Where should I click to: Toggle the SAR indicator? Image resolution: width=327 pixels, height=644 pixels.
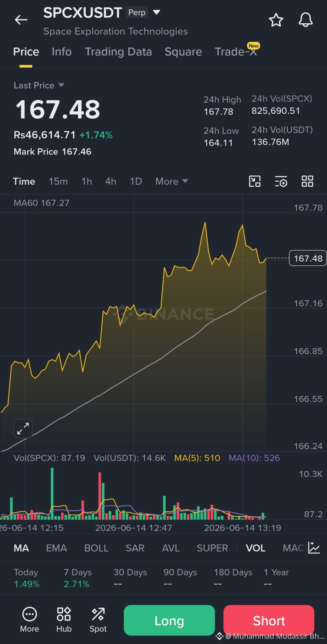point(135,548)
